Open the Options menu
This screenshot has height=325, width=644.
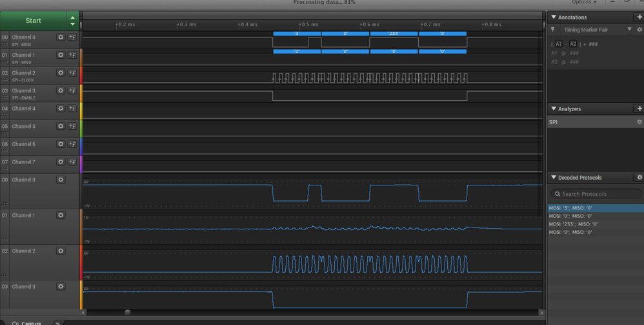tap(583, 3)
